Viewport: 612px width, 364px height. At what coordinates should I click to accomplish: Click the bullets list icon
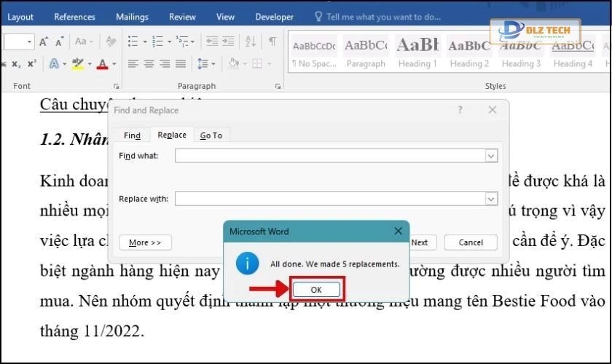[x=133, y=41]
